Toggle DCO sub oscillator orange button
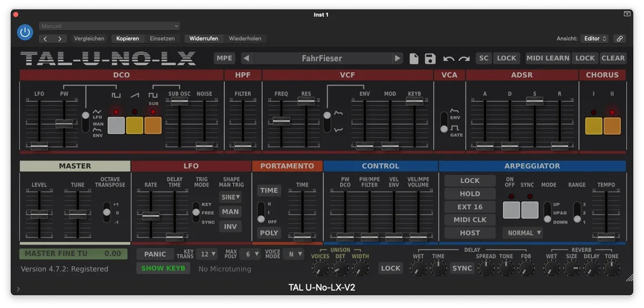 [153, 126]
